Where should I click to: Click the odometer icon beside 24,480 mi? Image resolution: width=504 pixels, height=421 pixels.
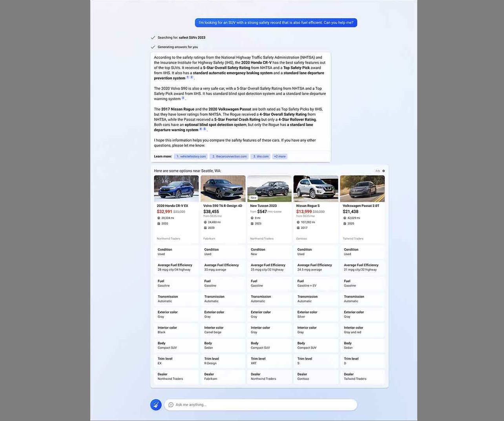pyautogui.click(x=205, y=222)
